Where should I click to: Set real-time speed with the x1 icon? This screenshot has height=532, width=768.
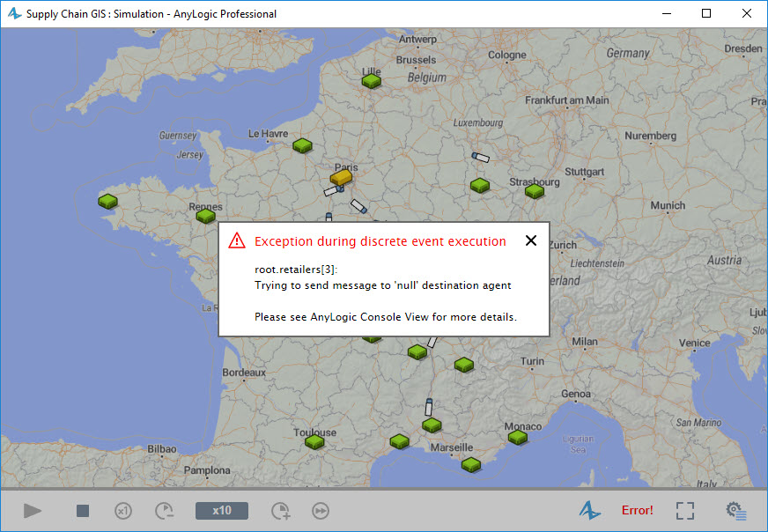(x=123, y=511)
